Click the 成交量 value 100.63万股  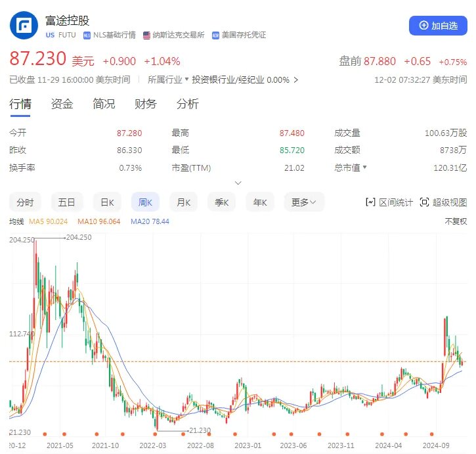tap(446, 133)
